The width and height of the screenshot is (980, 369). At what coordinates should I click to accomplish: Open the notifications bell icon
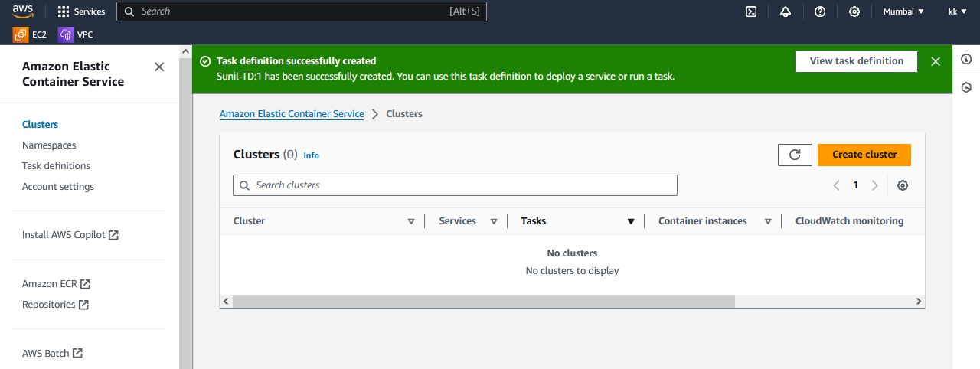pos(786,11)
